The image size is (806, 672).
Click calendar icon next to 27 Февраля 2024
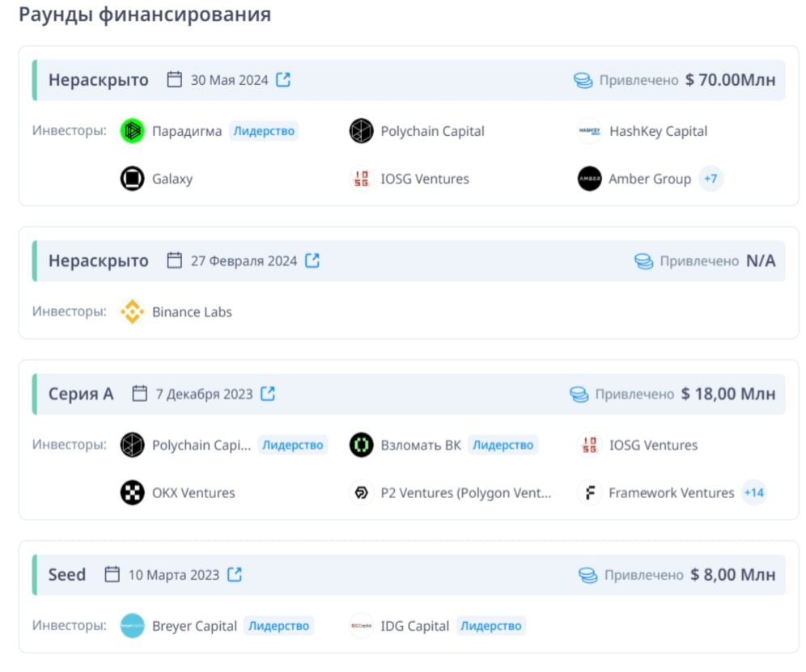coord(174,260)
